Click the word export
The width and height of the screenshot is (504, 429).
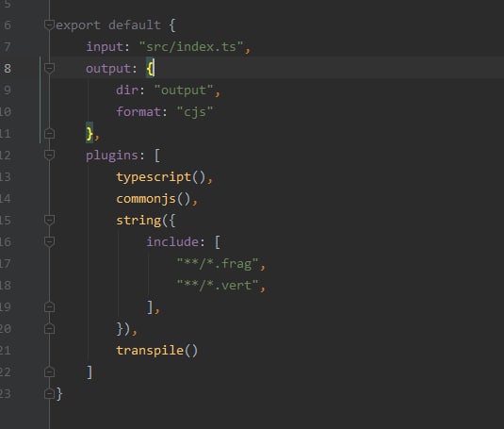[x=78, y=25]
